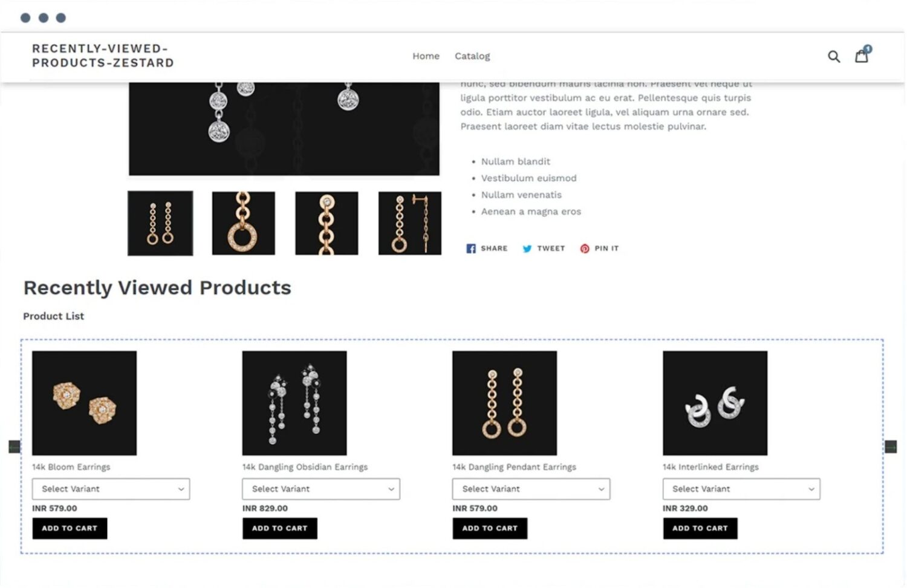Add 14k Interlinked Earrings to cart
907x588 pixels.
[700, 528]
